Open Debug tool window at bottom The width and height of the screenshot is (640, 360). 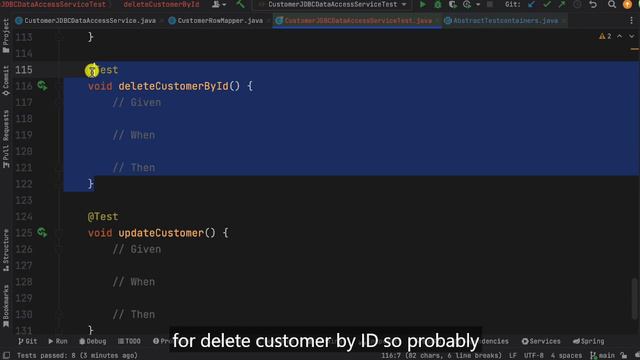[x=93, y=341]
